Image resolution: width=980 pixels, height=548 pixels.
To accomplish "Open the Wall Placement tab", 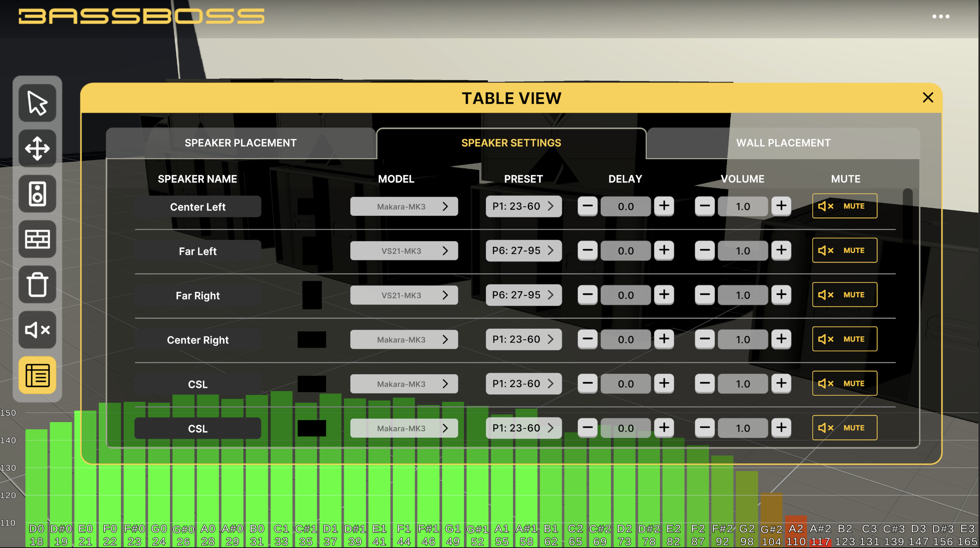I will coord(783,143).
